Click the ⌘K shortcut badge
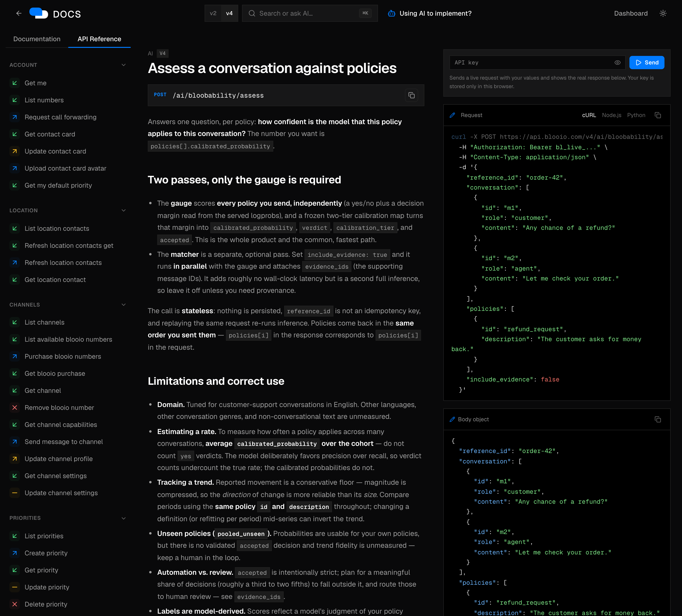The image size is (682, 616). pyautogui.click(x=365, y=13)
